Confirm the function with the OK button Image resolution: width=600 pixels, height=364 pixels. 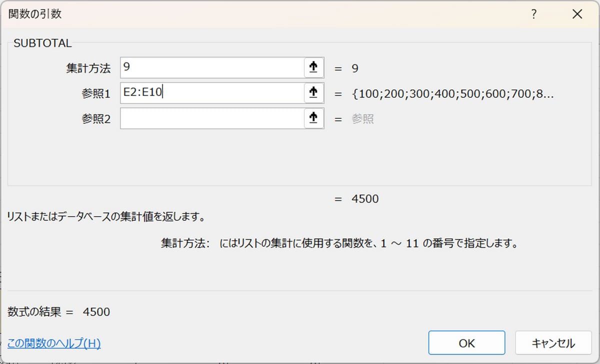point(466,343)
